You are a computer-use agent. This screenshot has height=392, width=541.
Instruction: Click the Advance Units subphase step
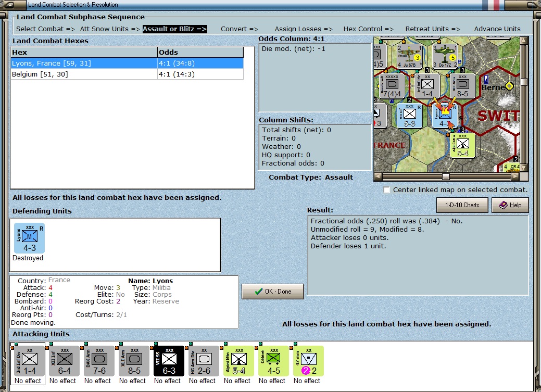click(x=497, y=29)
